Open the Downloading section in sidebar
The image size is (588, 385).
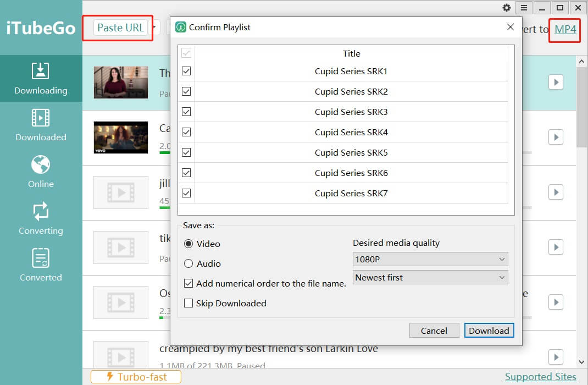point(41,79)
